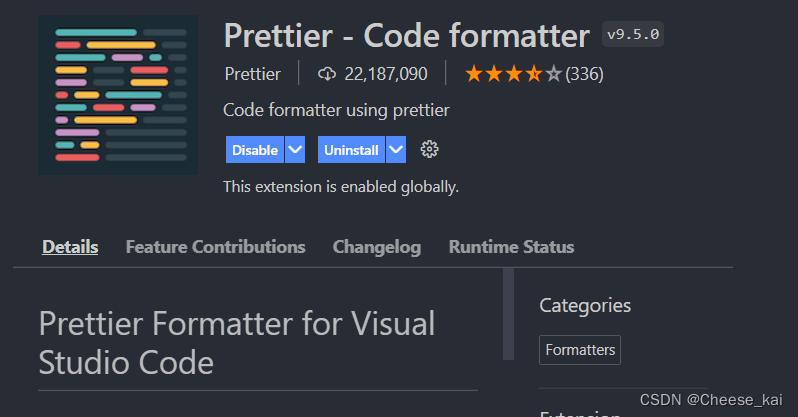Image resolution: width=798 pixels, height=417 pixels.
Task: Open the Details tab
Action: 70,247
